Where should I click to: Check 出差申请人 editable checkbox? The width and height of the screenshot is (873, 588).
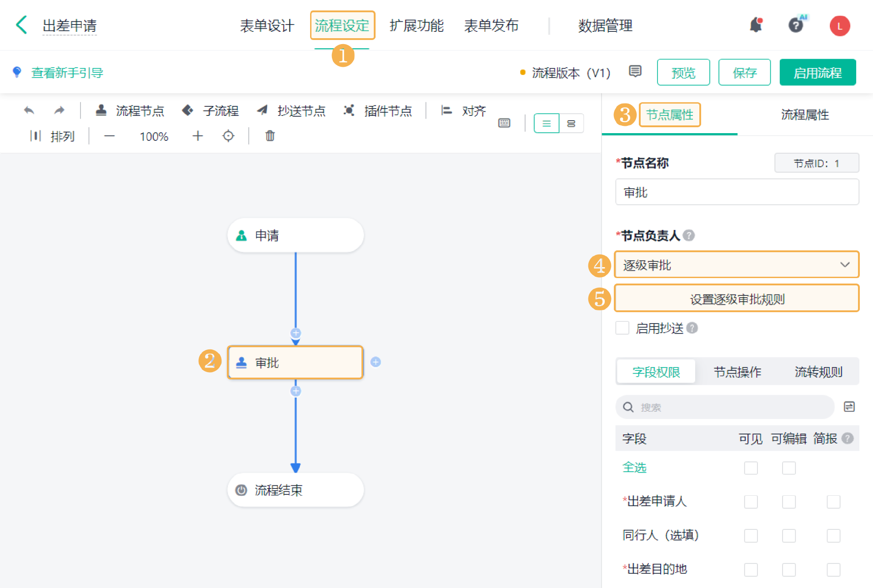788,502
